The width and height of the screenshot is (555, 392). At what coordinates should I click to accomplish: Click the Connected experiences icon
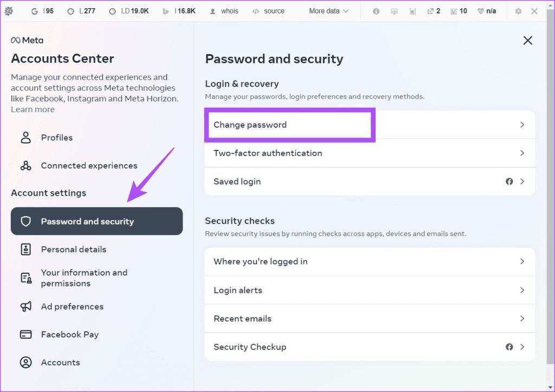pyautogui.click(x=25, y=166)
